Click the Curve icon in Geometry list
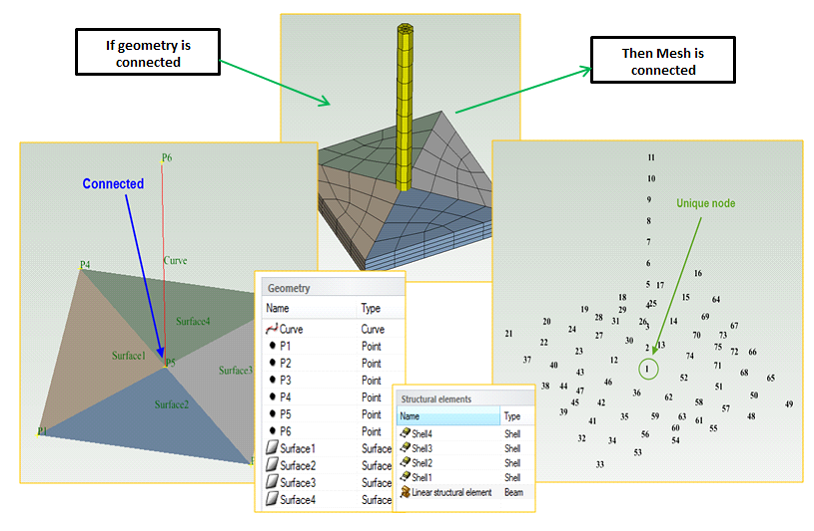Image resolution: width=814 pixels, height=531 pixels. coord(271,329)
